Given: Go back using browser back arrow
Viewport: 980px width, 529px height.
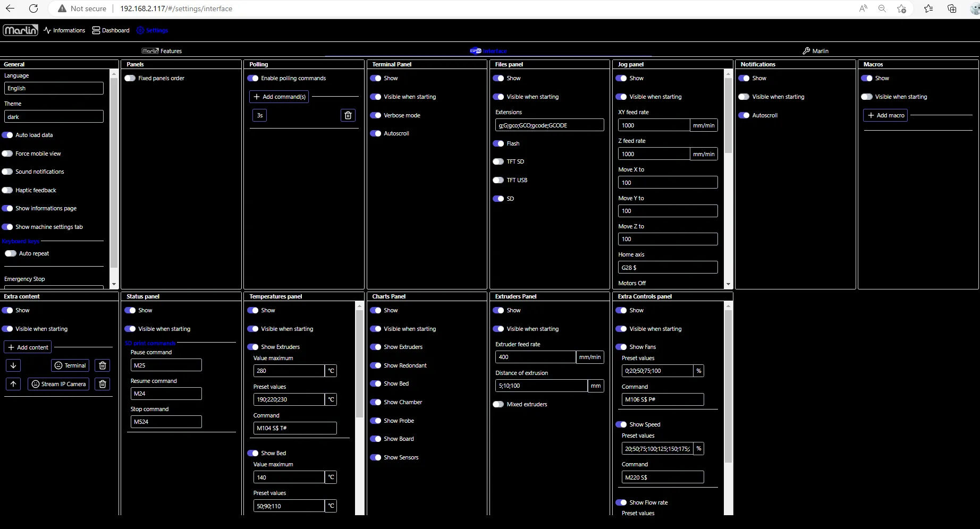Looking at the screenshot, I should (x=10, y=8).
